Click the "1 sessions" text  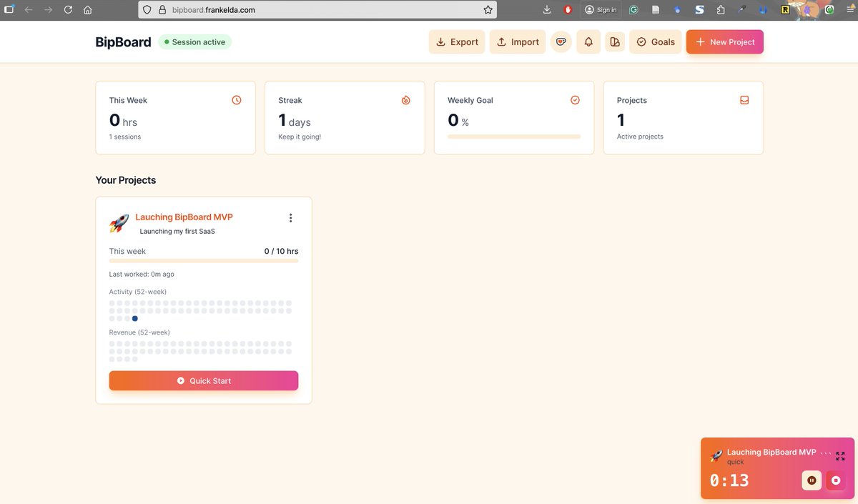[x=125, y=137]
